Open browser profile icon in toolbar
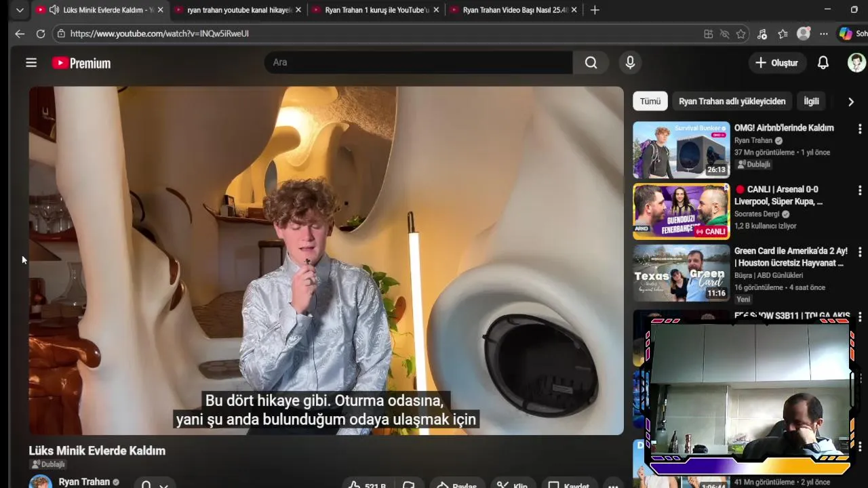Image resolution: width=868 pixels, height=488 pixels. pos(804,34)
